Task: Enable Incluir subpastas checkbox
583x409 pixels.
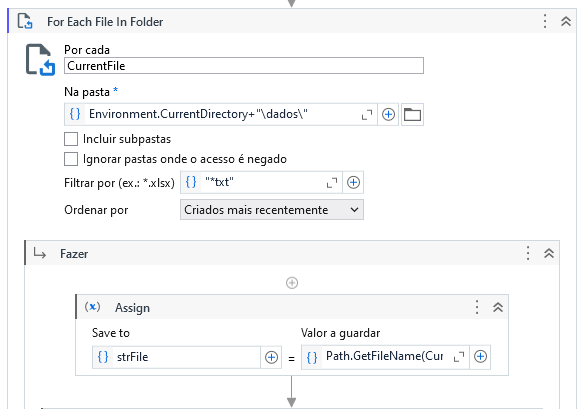Action: [x=71, y=139]
